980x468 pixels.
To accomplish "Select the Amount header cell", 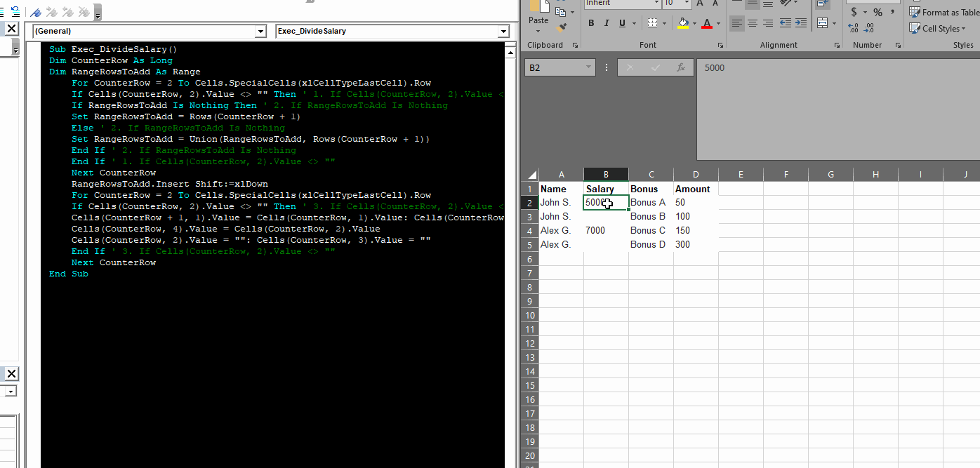I will (696, 189).
